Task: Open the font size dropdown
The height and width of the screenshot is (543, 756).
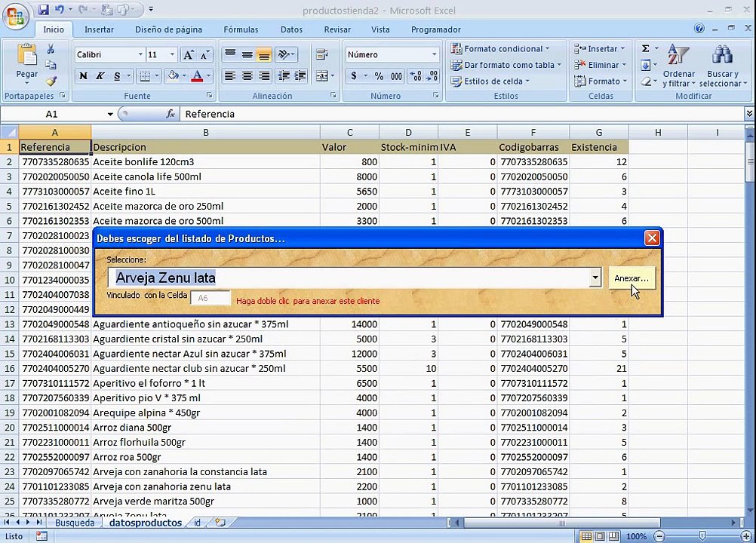Action: (172, 54)
